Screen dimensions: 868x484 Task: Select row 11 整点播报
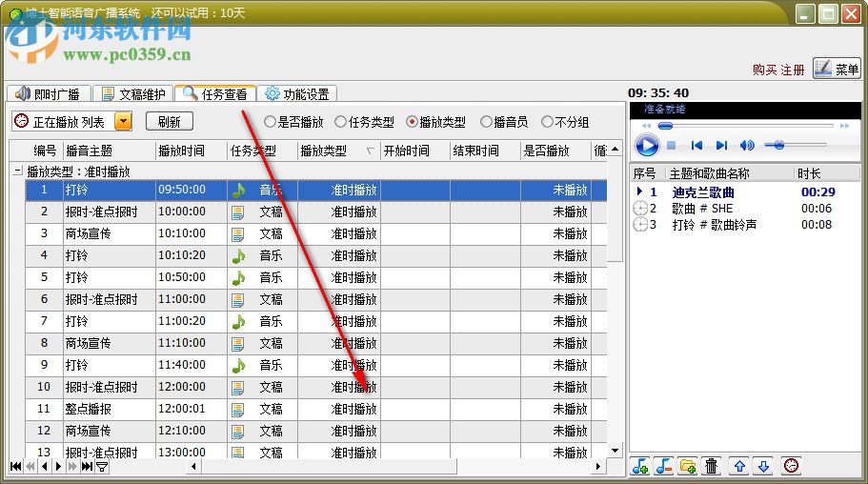coord(316,410)
